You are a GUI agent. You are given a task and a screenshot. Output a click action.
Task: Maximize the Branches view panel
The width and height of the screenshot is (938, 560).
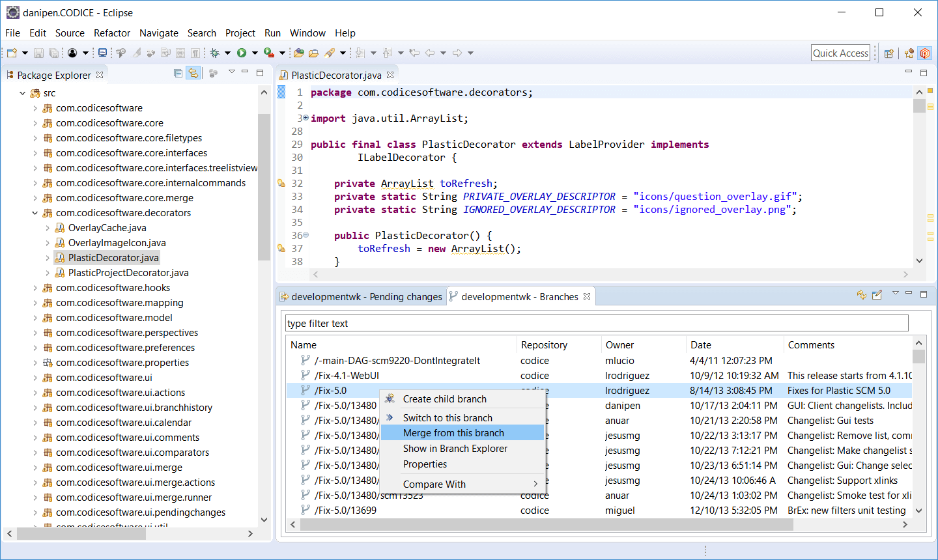[924, 294]
